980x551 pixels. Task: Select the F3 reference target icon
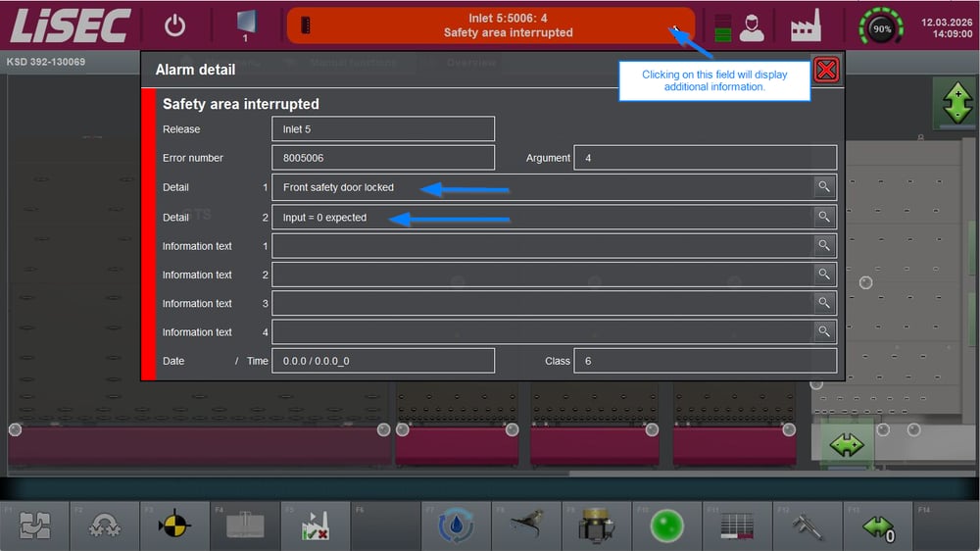174,526
